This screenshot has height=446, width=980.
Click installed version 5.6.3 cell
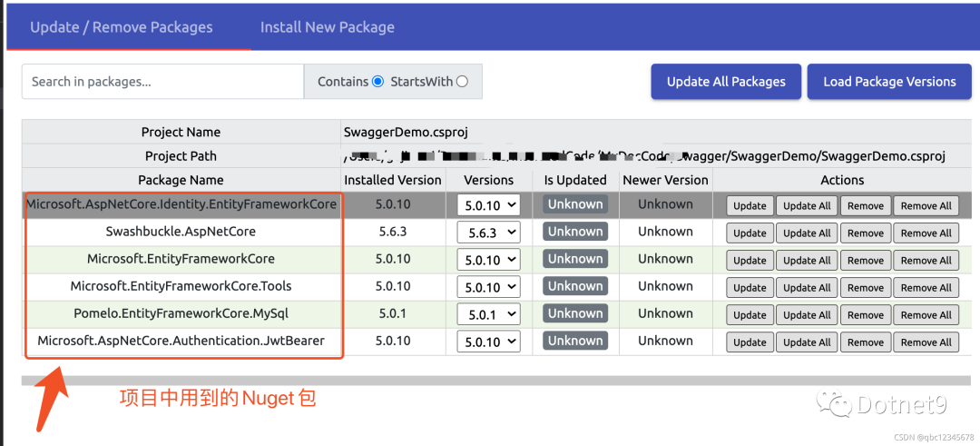[x=393, y=232]
